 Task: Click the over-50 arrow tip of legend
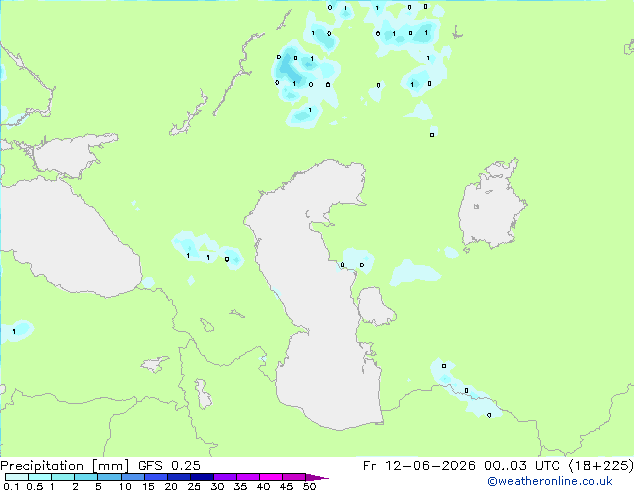pos(317,477)
